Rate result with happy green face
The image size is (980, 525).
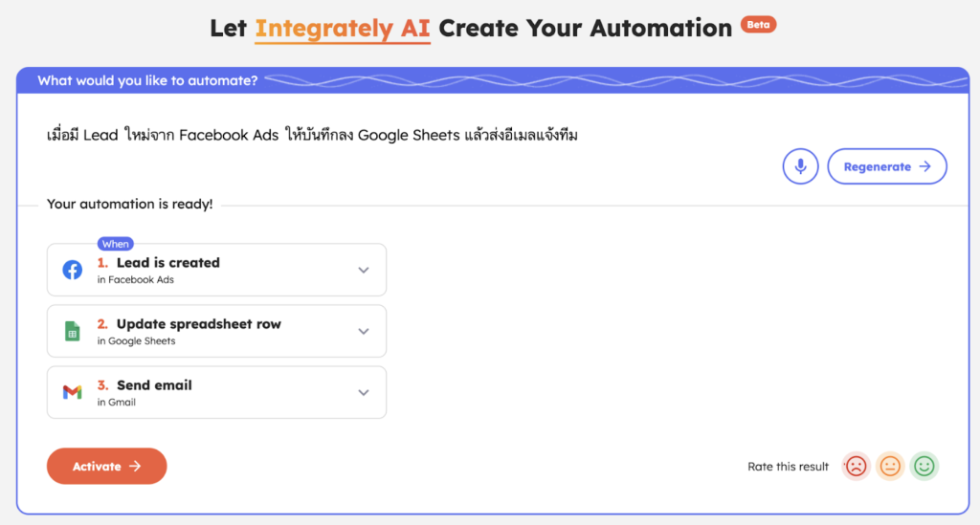pyautogui.click(x=924, y=467)
